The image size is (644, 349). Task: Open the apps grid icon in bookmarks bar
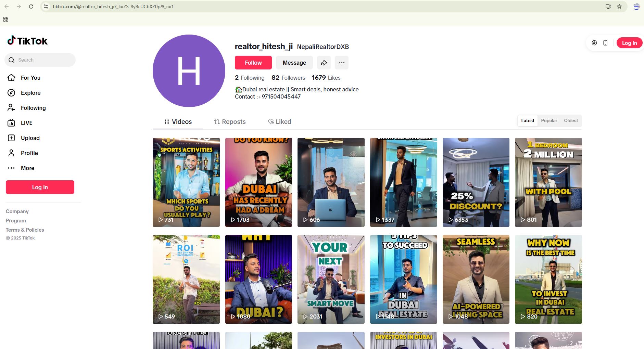coord(6,19)
